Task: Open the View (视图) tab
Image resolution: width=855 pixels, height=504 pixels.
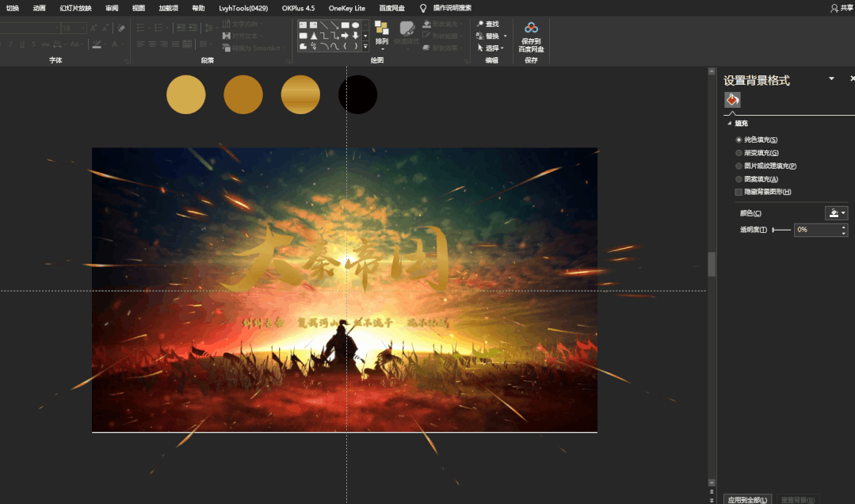Action: point(139,8)
